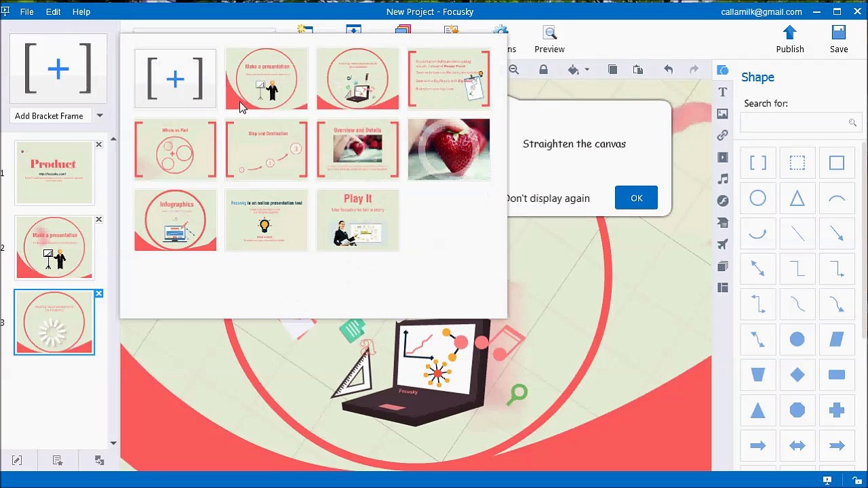
Task: Click the zoom out magnifier icon
Action: click(x=514, y=70)
